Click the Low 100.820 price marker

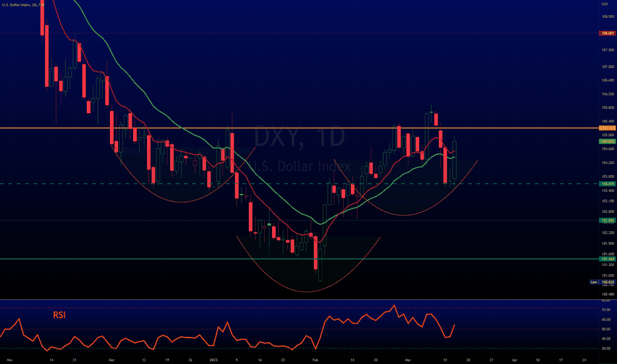(x=603, y=282)
